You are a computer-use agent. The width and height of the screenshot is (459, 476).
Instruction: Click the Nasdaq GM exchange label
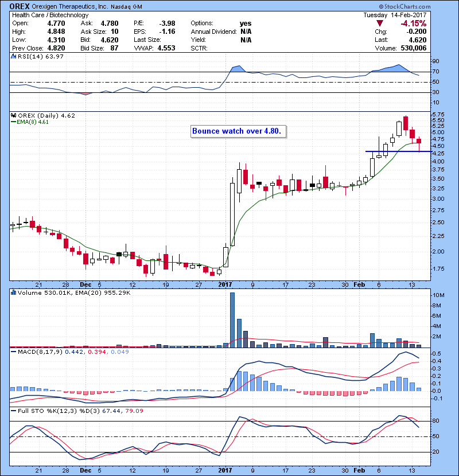(126, 7)
